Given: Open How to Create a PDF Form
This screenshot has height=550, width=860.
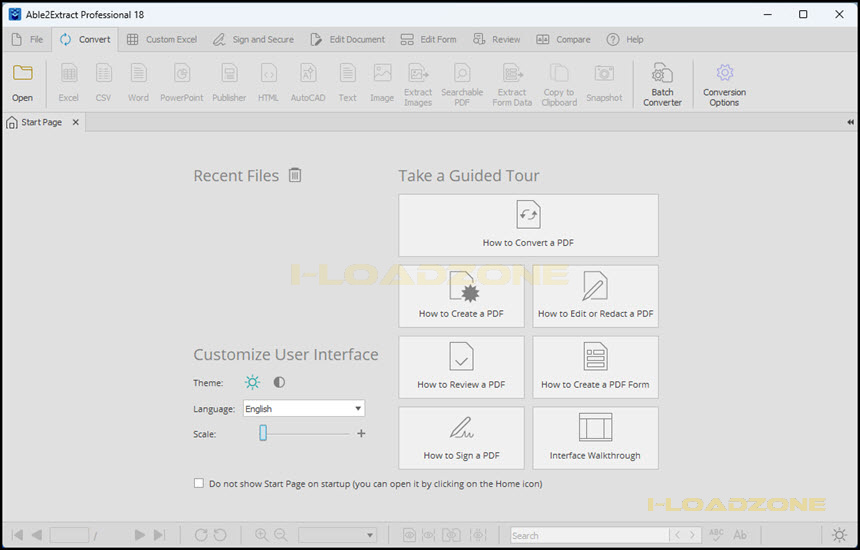Looking at the screenshot, I should click(x=595, y=367).
